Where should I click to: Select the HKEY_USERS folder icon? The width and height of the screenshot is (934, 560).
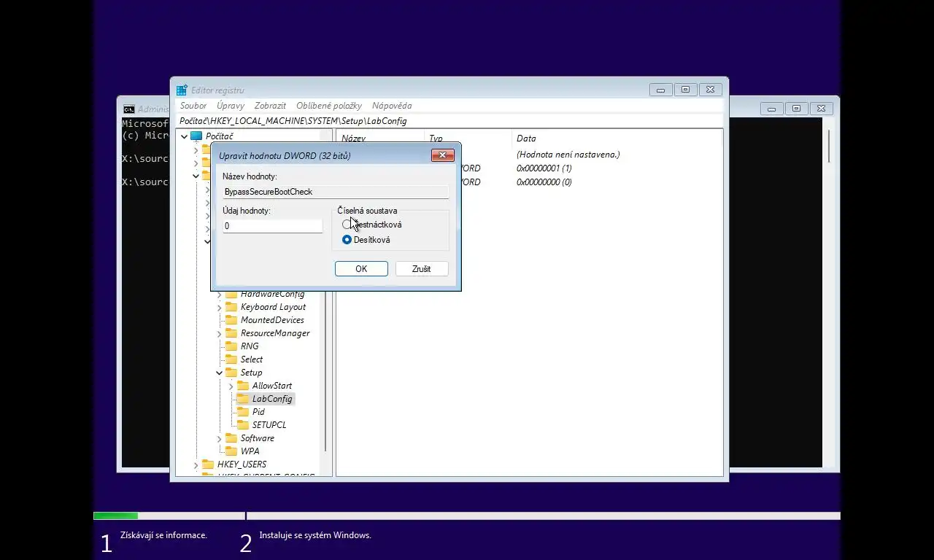(x=208, y=464)
